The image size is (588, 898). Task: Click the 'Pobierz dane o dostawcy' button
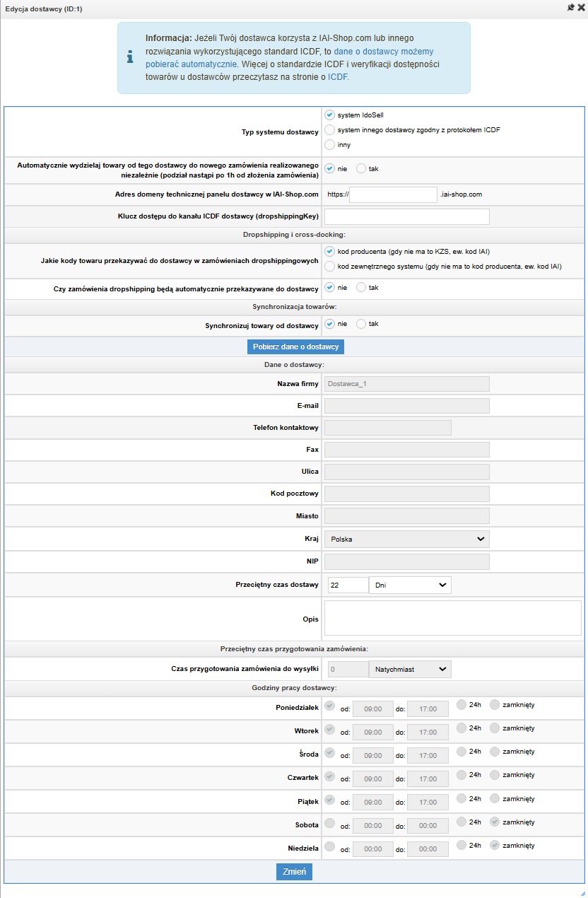click(x=295, y=346)
